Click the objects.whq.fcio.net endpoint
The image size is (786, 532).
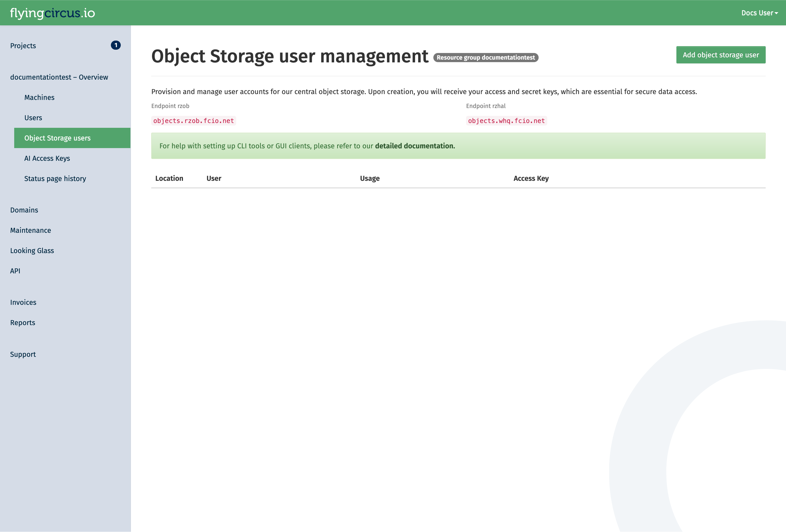(x=506, y=121)
